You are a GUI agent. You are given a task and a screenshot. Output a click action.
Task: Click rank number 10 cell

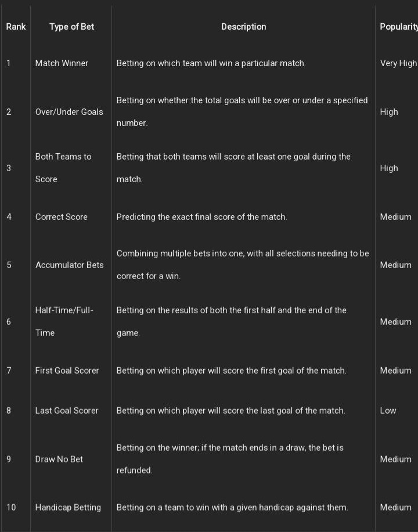click(11, 508)
